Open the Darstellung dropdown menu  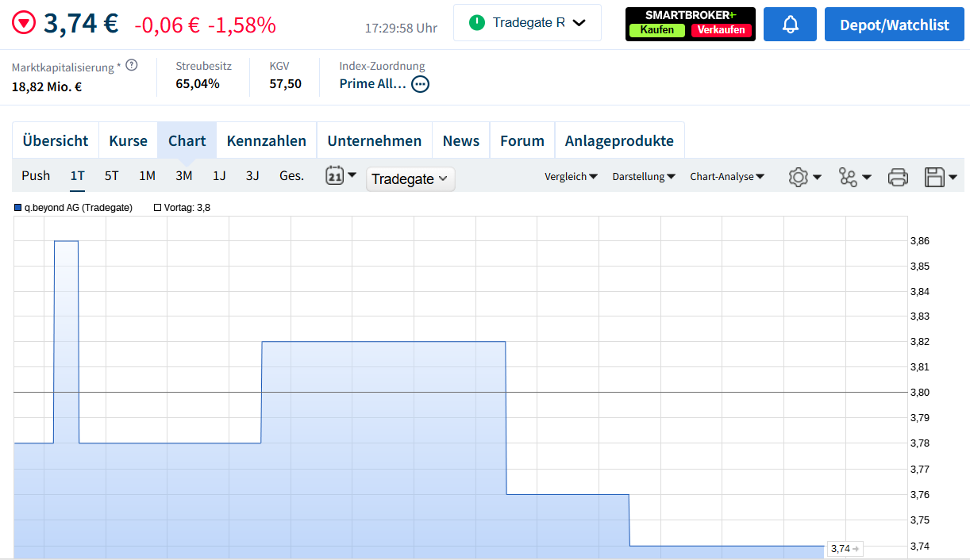point(644,177)
